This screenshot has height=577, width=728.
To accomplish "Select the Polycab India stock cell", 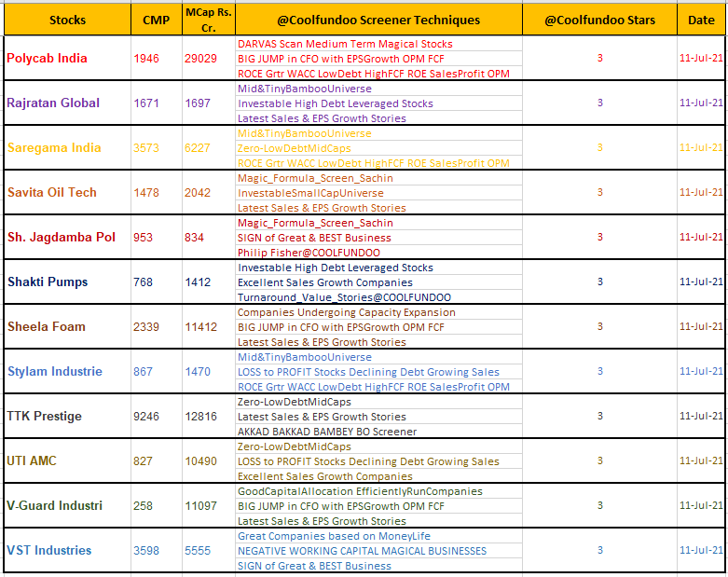I will pos(67,59).
